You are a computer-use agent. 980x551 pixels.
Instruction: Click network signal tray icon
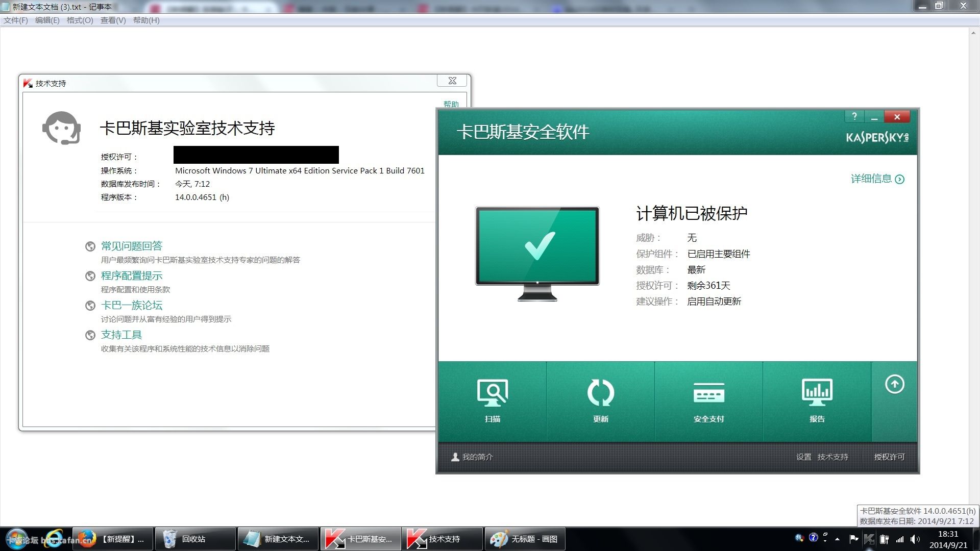point(900,539)
